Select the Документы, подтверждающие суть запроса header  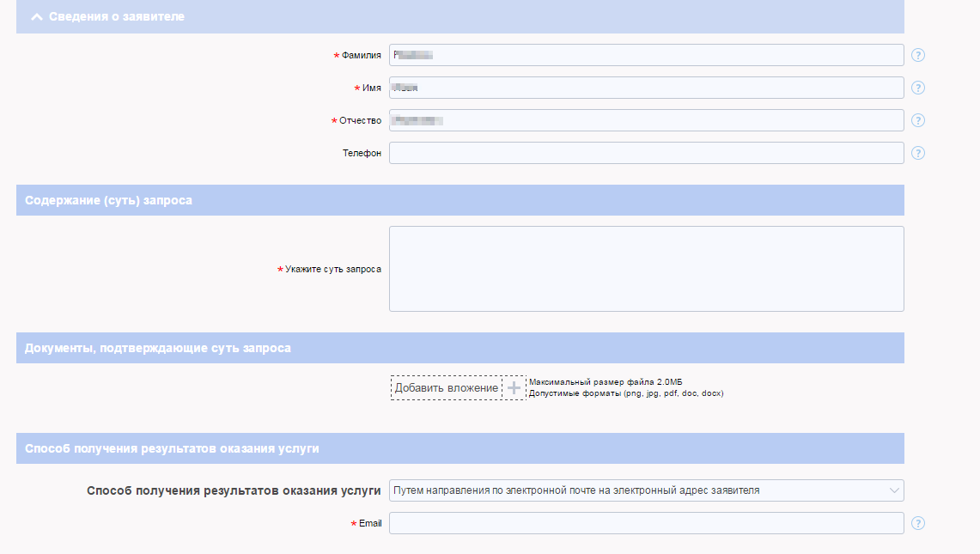(158, 348)
